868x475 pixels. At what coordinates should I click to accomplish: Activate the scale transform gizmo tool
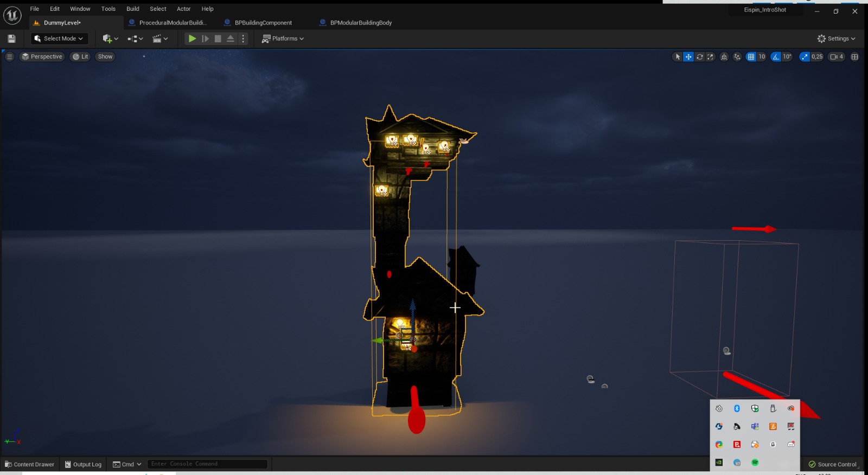(x=710, y=57)
